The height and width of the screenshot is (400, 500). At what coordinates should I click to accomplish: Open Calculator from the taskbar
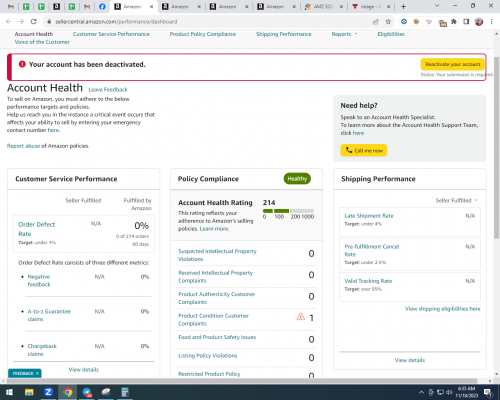coord(125,392)
